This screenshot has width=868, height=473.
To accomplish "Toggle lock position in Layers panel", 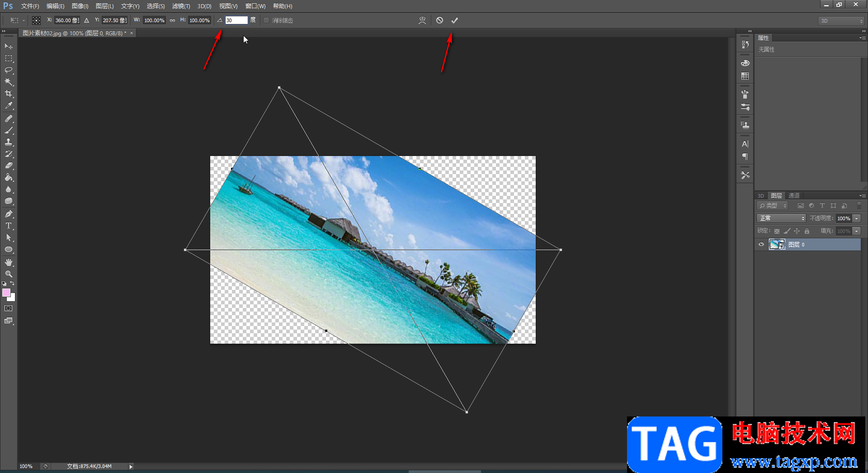I will 797,231.
